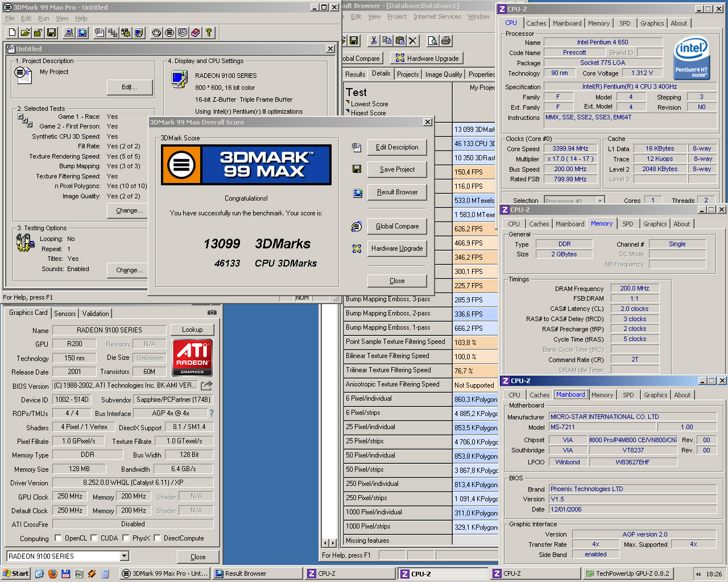
Task: Click the Result Browser horizontal scrollbar right arrow
Action: [x=333, y=543]
